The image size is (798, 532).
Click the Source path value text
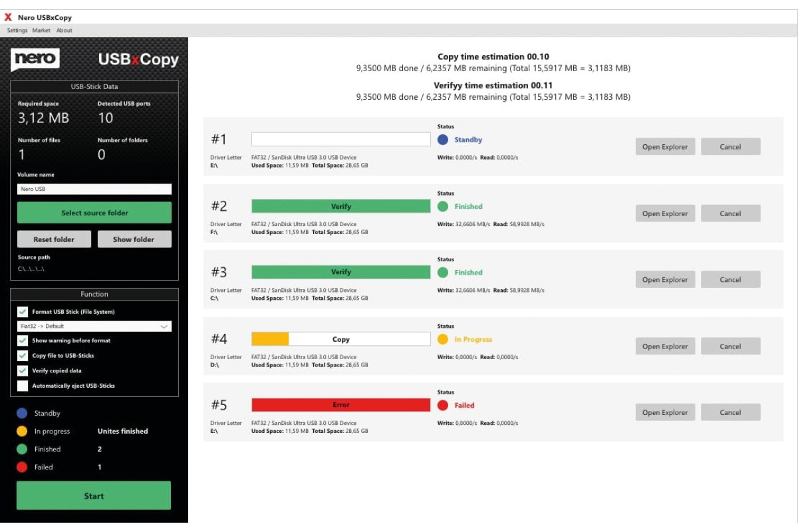pos(31,269)
